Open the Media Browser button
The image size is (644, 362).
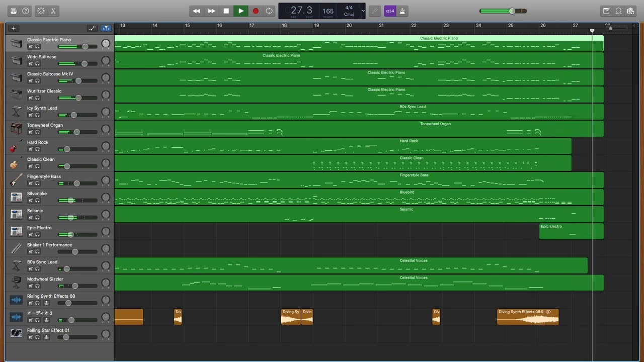pos(630,11)
